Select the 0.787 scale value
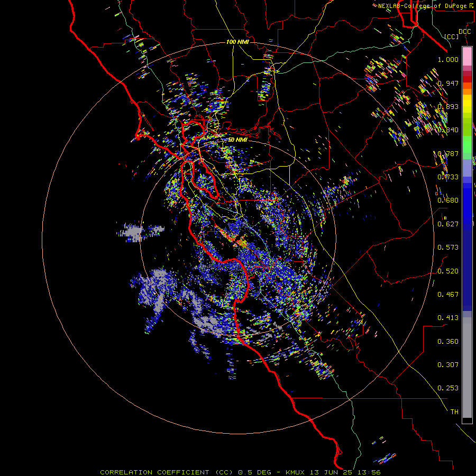The image size is (476, 476). [448, 153]
